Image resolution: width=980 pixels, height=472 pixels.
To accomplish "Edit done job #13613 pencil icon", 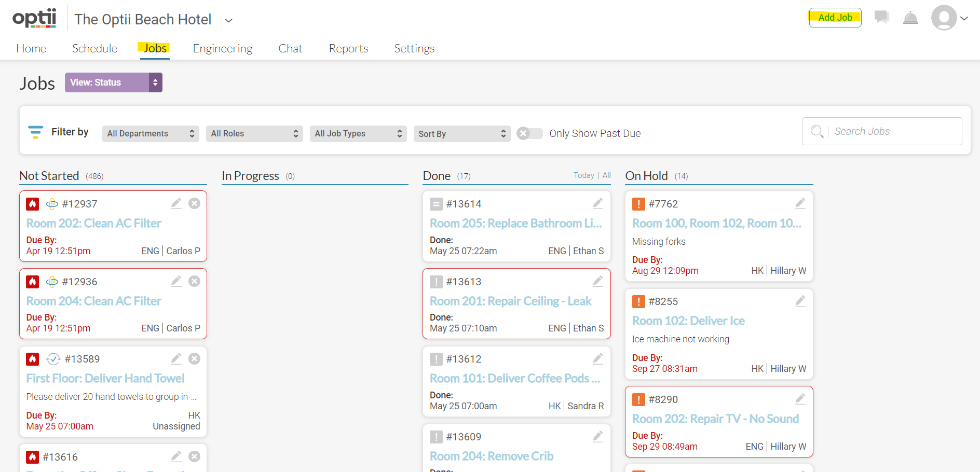I will (598, 281).
